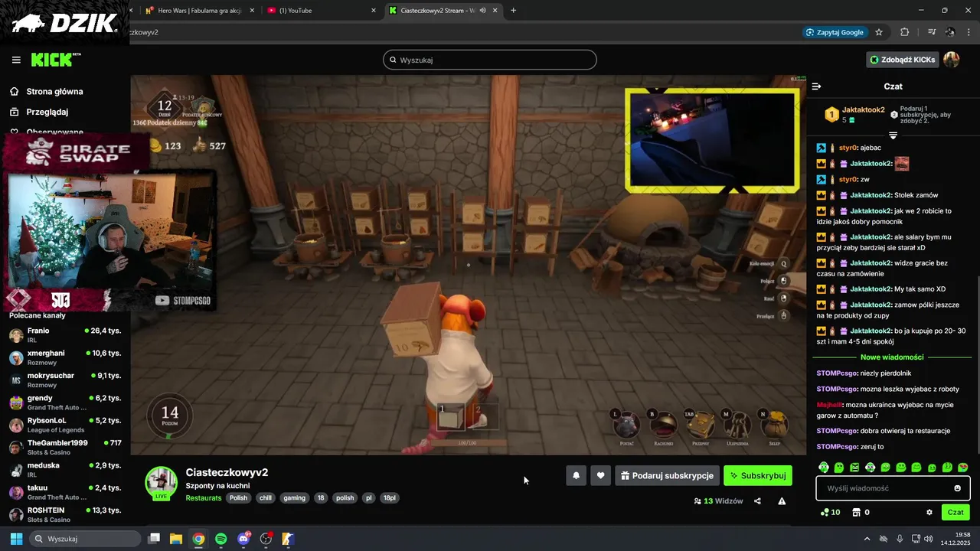Open Windows Start menu
Viewport: 980px width, 551px height.
coord(16,539)
